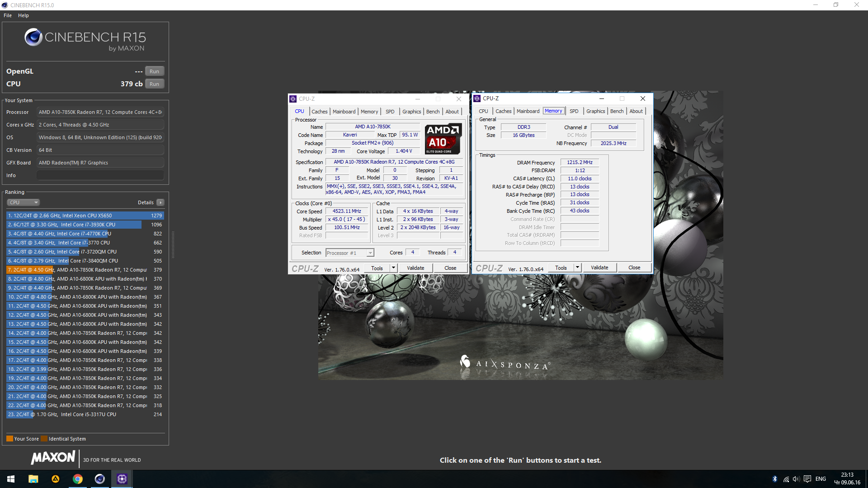Open SPD tab in right CPU-Z window
The image size is (868, 488).
click(574, 111)
